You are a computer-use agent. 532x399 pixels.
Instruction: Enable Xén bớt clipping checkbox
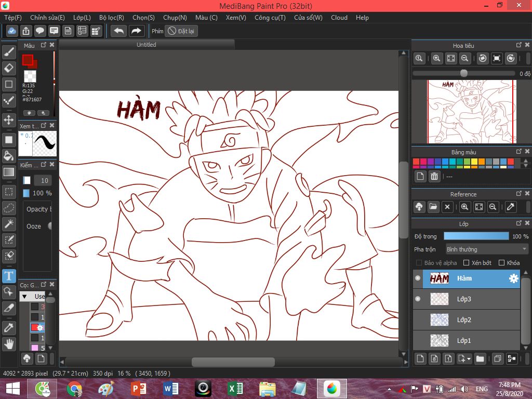coord(466,263)
